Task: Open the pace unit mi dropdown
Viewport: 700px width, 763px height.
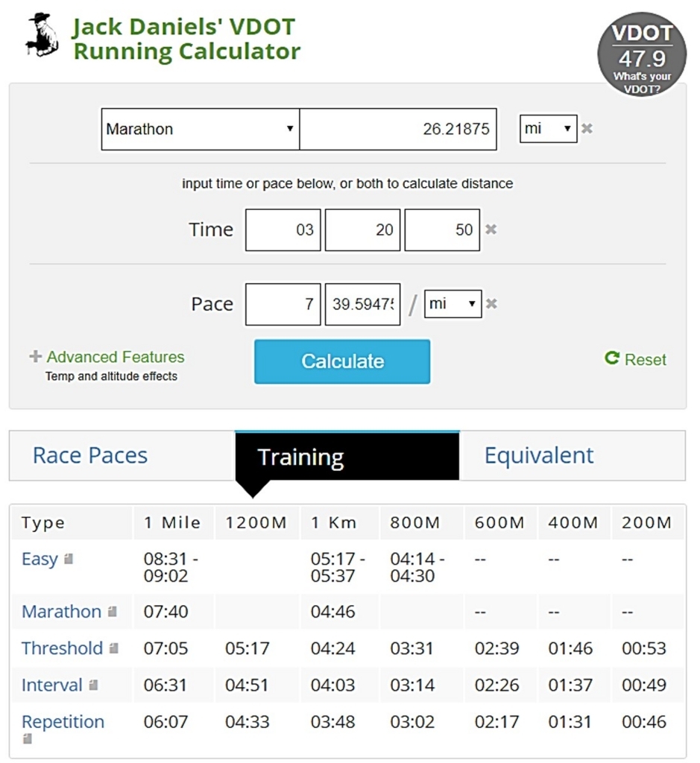Action: 453,304
